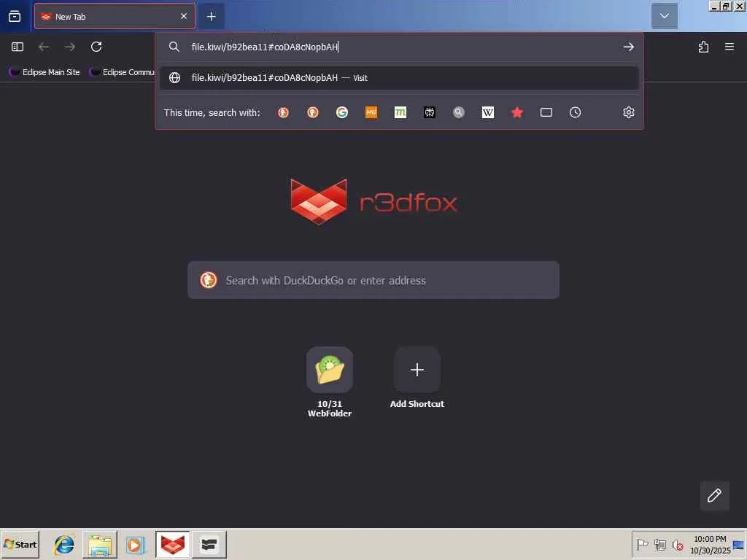Image resolution: width=747 pixels, height=560 pixels.
Task: Click the Go arrow in the address bar
Action: pyautogui.click(x=628, y=47)
